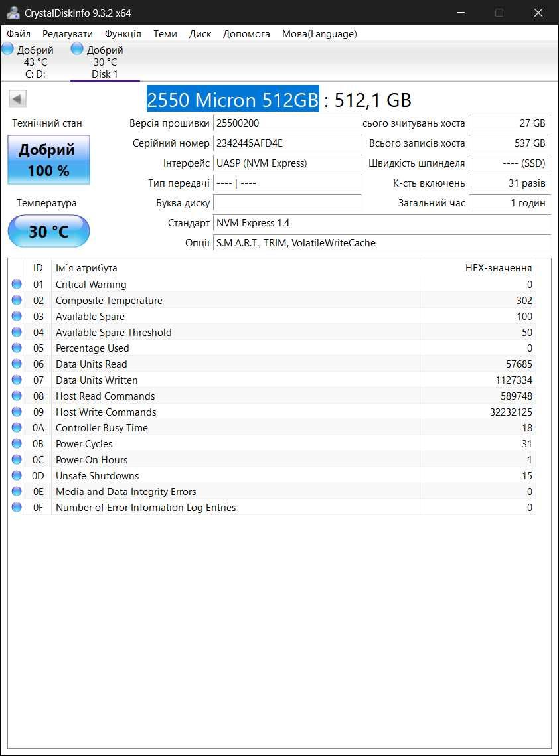Go to previous disk with left arrow
This screenshot has height=756, width=559.
[x=17, y=100]
